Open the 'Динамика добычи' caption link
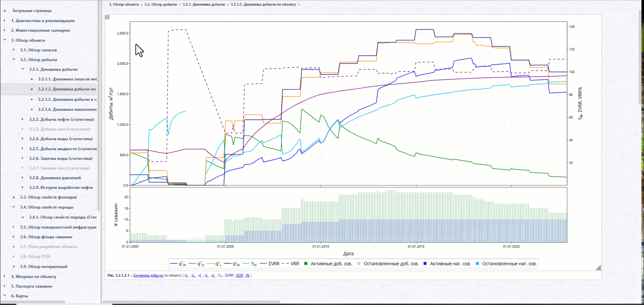The width and height of the screenshot is (644, 305). click(148, 276)
